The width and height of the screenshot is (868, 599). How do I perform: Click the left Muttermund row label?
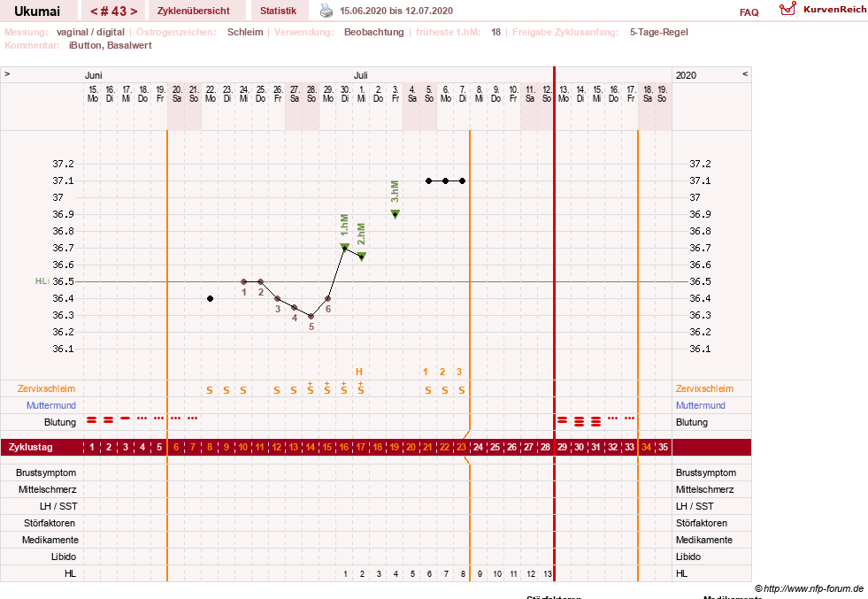(x=51, y=405)
